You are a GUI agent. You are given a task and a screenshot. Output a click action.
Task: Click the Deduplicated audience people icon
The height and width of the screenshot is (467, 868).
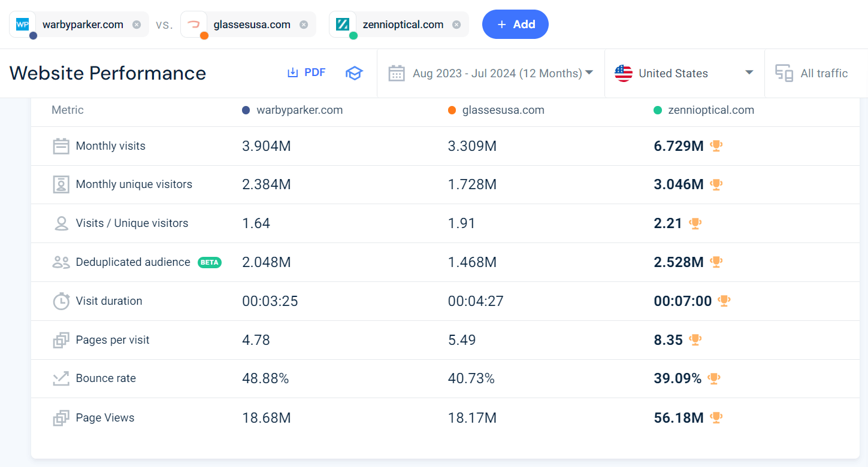pyautogui.click(x=61, y=262)
